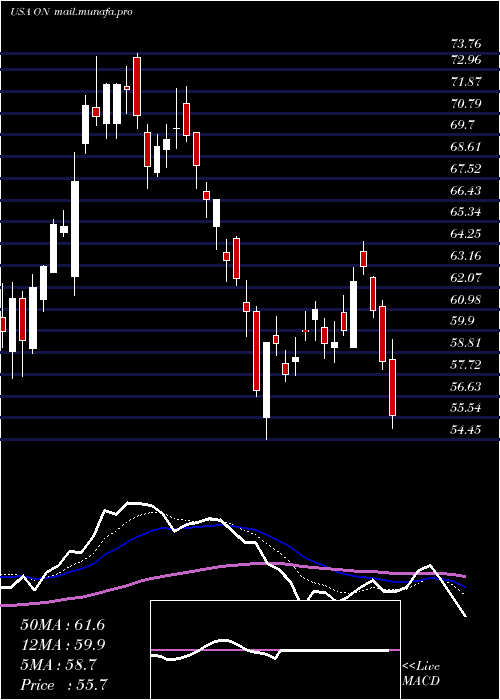Click the 59.9 price level label
Image resolution: width=500 pixels, height=700 pixels.
pos(463,321)
